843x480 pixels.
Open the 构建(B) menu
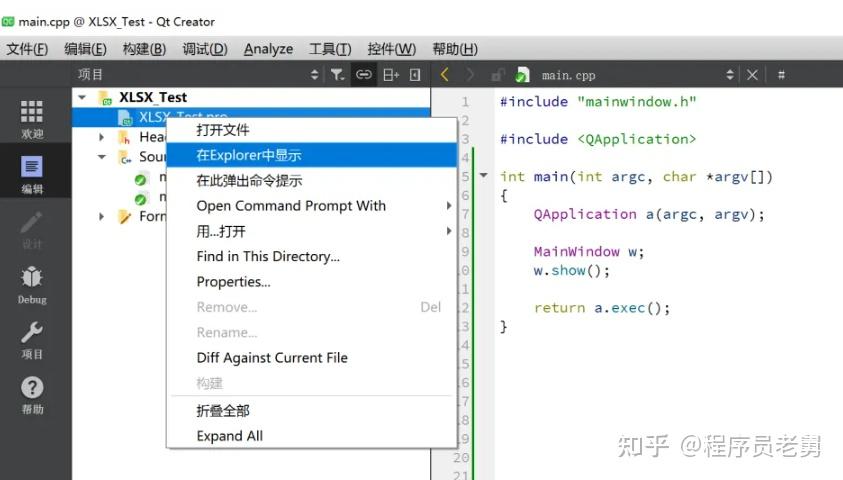point(144,49)
